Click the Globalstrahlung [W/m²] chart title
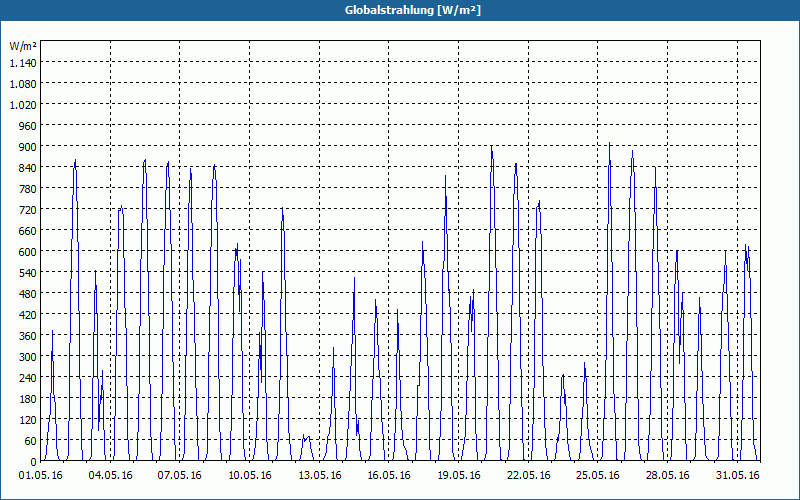The image size is (800, 500). pos(413,10)
